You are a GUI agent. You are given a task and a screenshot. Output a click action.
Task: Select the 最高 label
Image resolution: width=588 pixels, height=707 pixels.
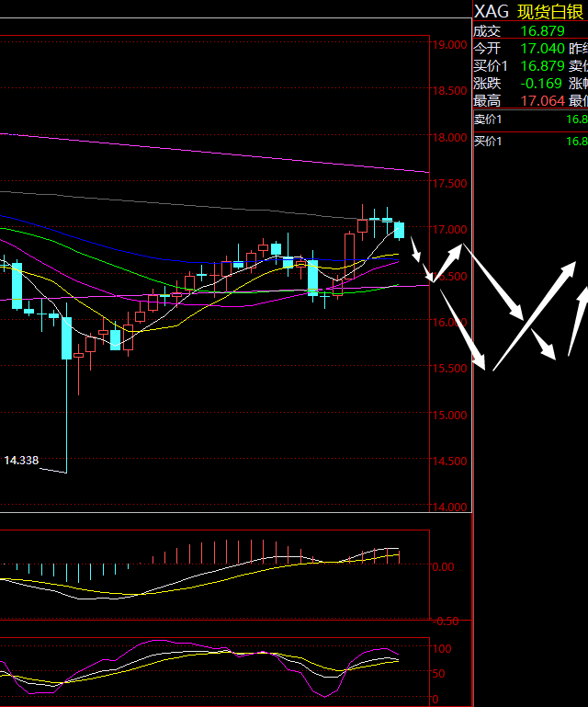pyautogui.click(x=487, y=100)
